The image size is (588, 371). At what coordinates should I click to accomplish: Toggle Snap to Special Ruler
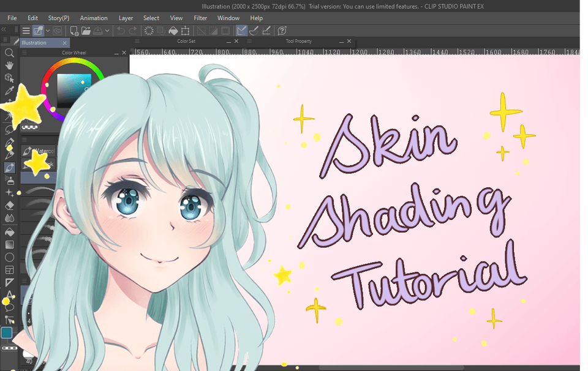[254, 31]
